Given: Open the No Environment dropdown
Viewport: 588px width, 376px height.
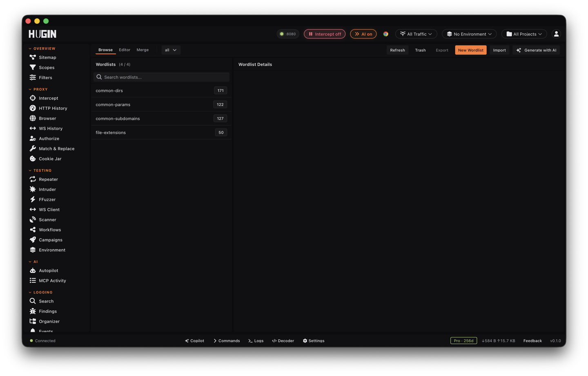Looking at the screenshot, I should [469, 34].
